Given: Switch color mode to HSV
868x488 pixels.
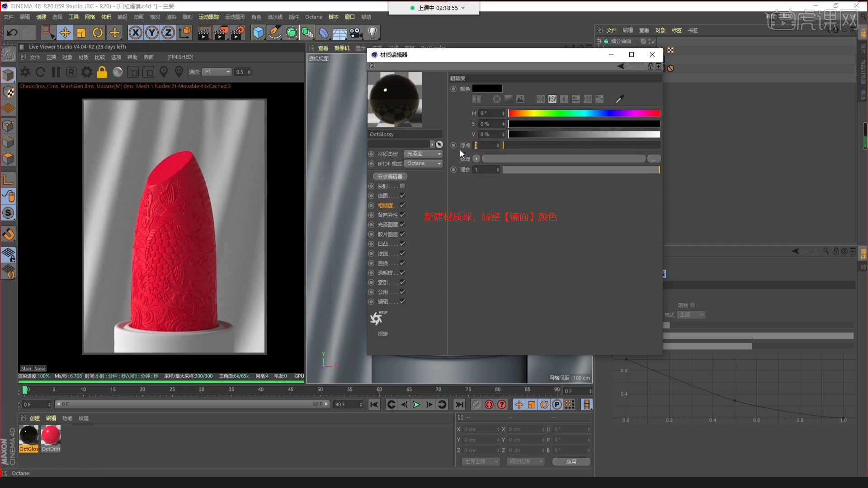Looking at the screenshot, I should point(552,99).
